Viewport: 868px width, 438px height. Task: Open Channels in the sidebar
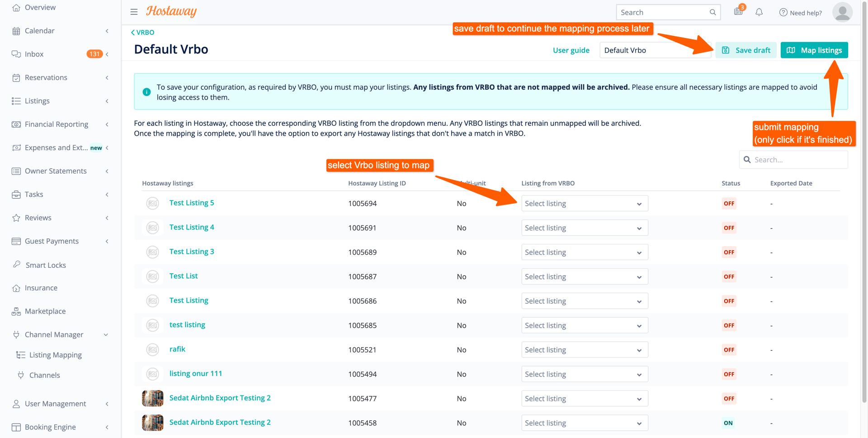click(x=44, y=376)
